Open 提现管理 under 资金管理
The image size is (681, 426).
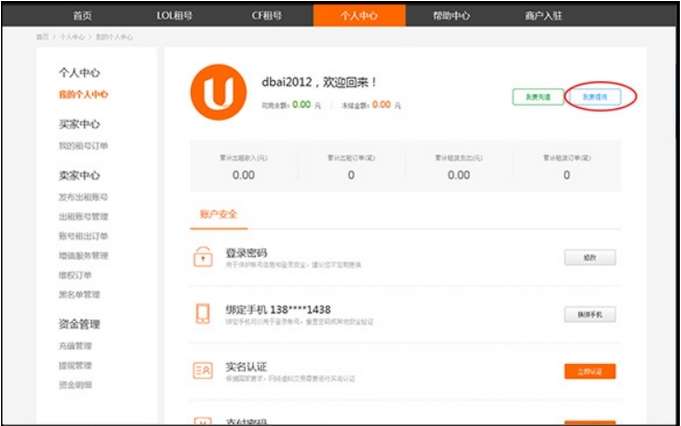[75, 365]
